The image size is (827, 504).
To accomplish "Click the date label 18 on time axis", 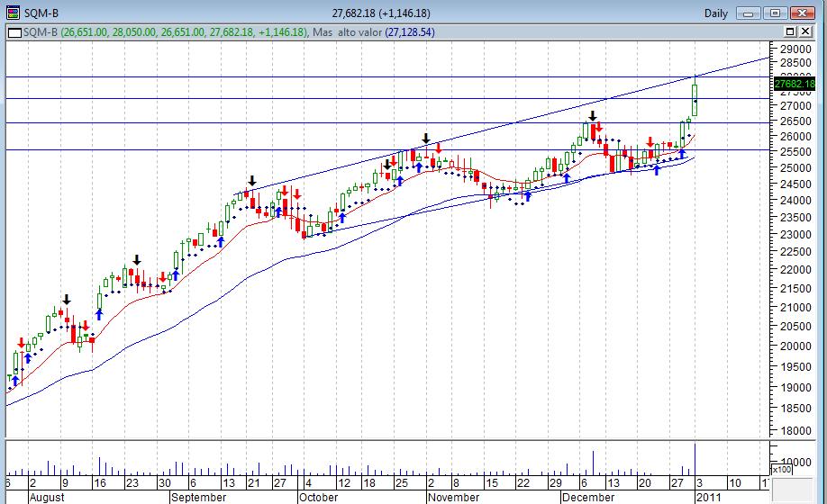I will point(369,483).
